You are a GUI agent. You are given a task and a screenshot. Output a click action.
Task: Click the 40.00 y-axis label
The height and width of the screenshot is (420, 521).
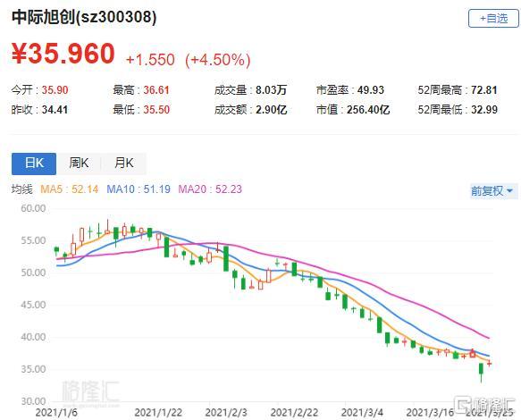(33, 337)
